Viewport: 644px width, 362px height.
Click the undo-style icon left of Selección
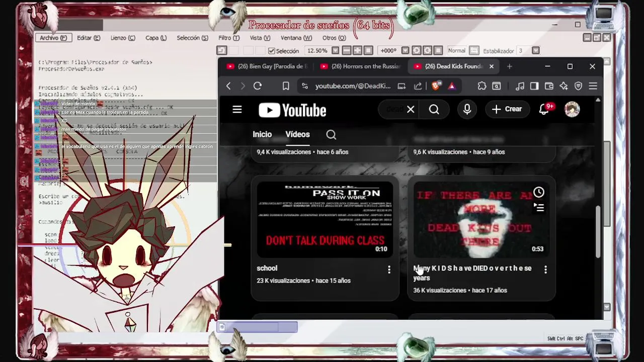[221, 51]
